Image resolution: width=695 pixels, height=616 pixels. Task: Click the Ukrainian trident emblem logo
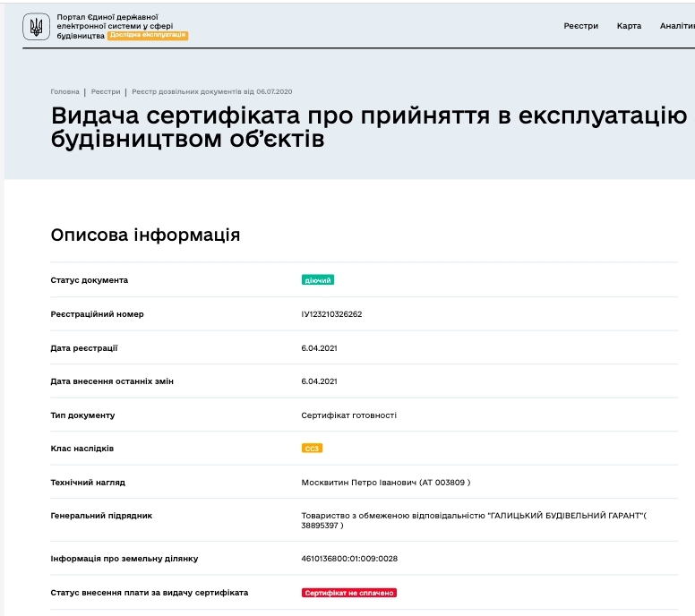(x=37, y=27)
